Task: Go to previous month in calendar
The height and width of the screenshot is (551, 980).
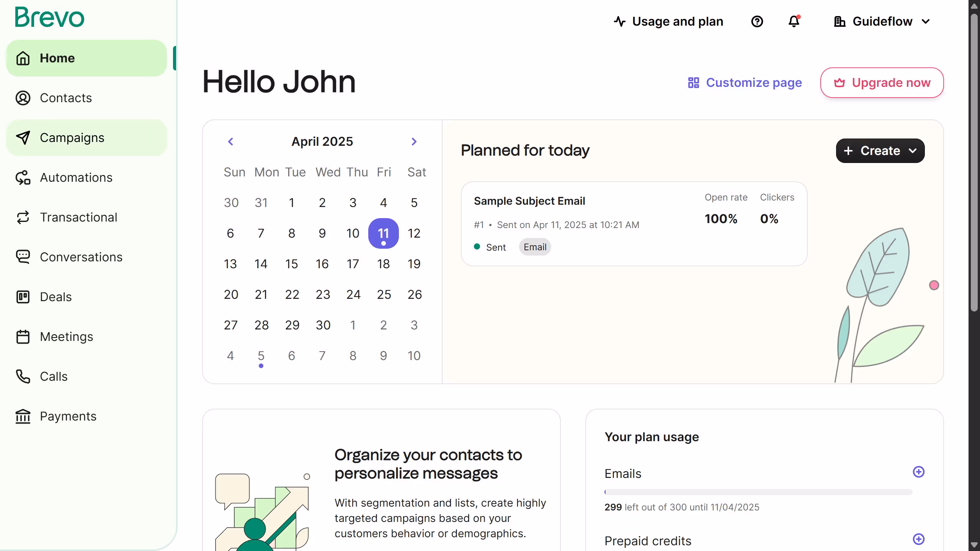Action: pyautogui.click(x=230, y=142)
